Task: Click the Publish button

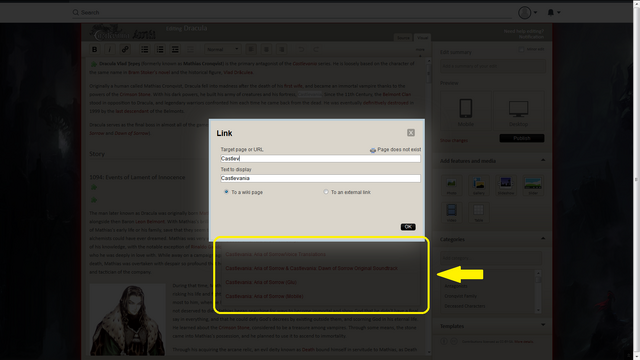Action: 522,138
